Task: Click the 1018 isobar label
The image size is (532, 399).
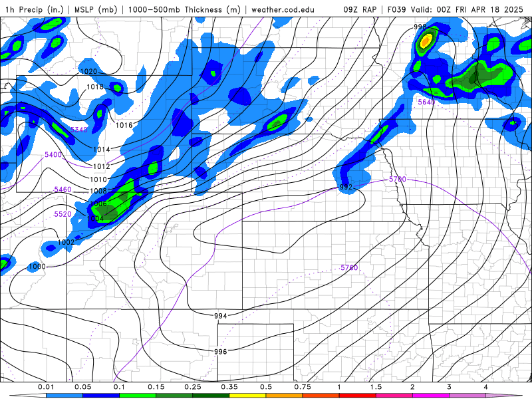Action: point(95,87)
